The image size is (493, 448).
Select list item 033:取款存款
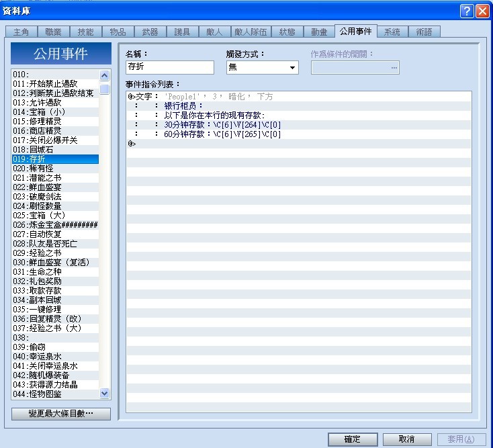point(55,290)
